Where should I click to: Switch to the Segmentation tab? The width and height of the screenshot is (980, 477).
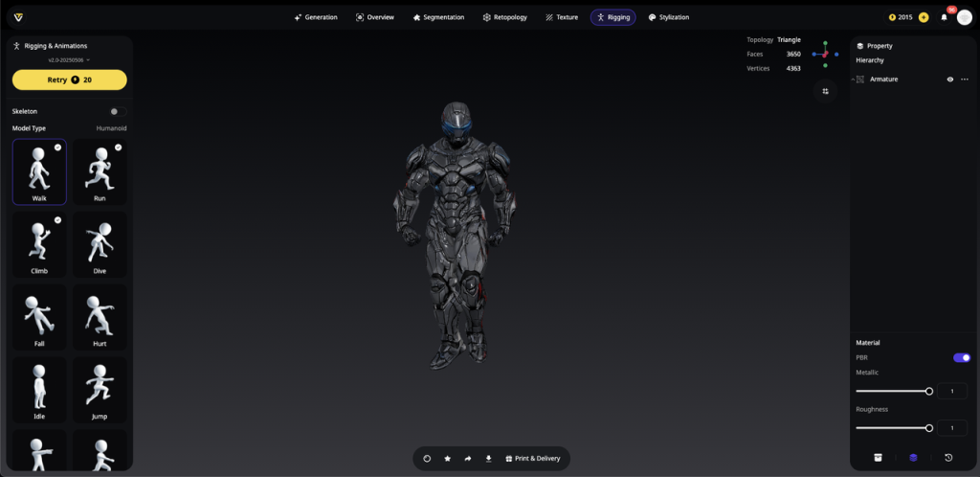(x=438, y=17)
